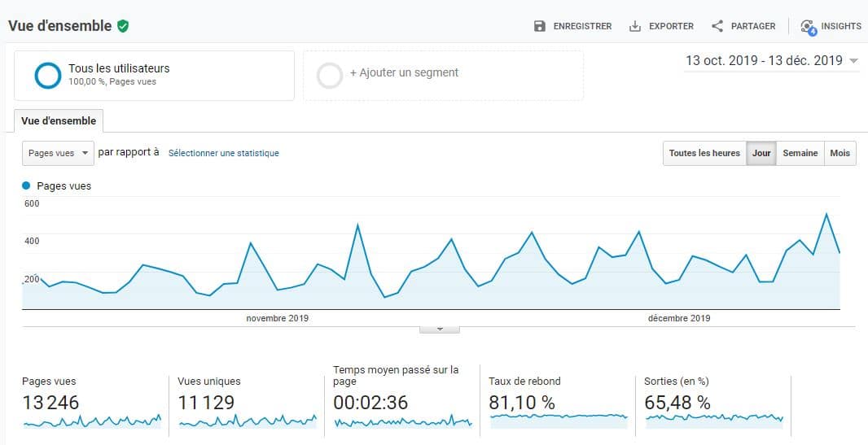The width and height of the screenshot is (868, 445).
Task: Switch chart granularity to Semaine
Action: (800, 153)
